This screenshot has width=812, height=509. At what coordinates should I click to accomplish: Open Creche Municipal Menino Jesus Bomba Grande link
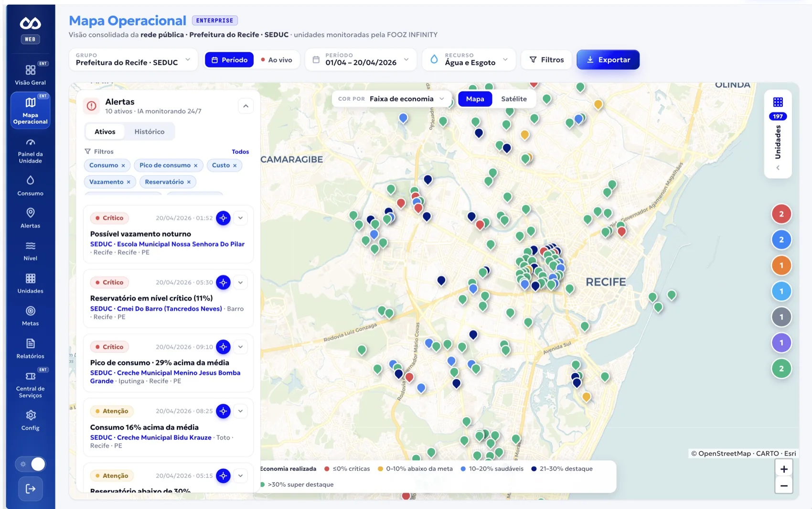click(165, 377)
